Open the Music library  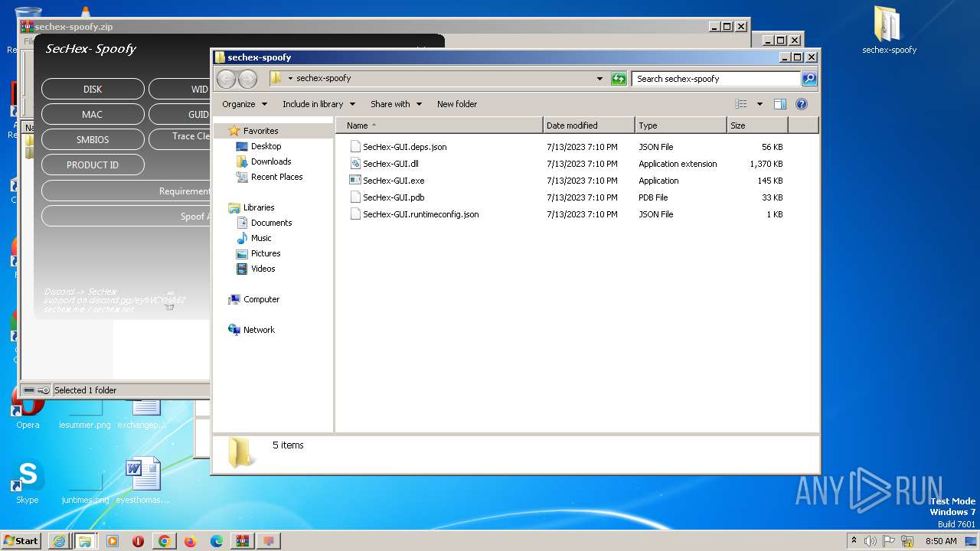coord(261,238)
